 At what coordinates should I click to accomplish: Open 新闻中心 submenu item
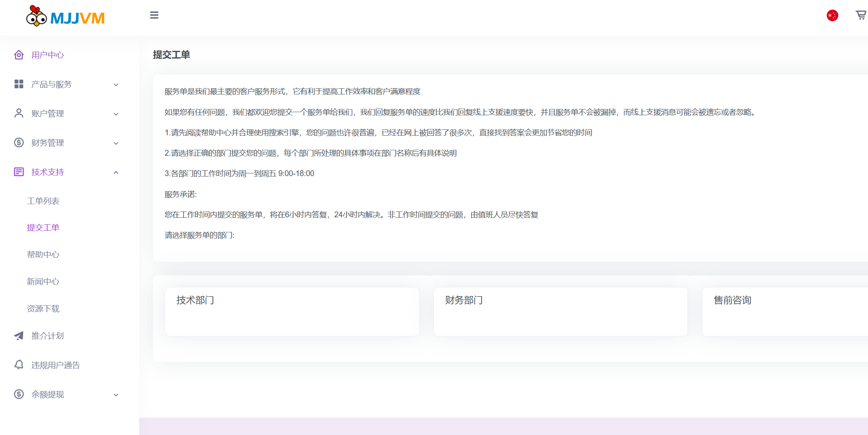pos(43,282)
